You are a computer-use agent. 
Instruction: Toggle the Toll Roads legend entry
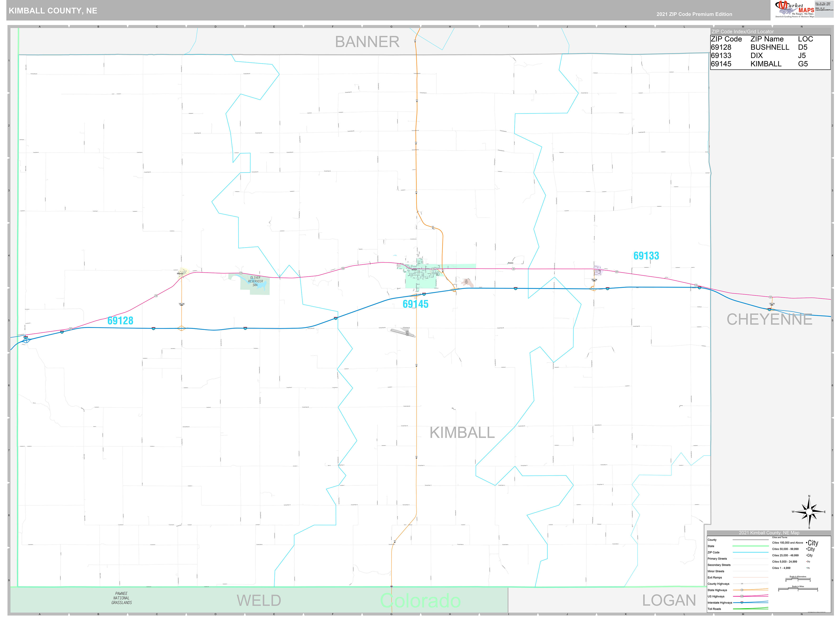(751, 609)
